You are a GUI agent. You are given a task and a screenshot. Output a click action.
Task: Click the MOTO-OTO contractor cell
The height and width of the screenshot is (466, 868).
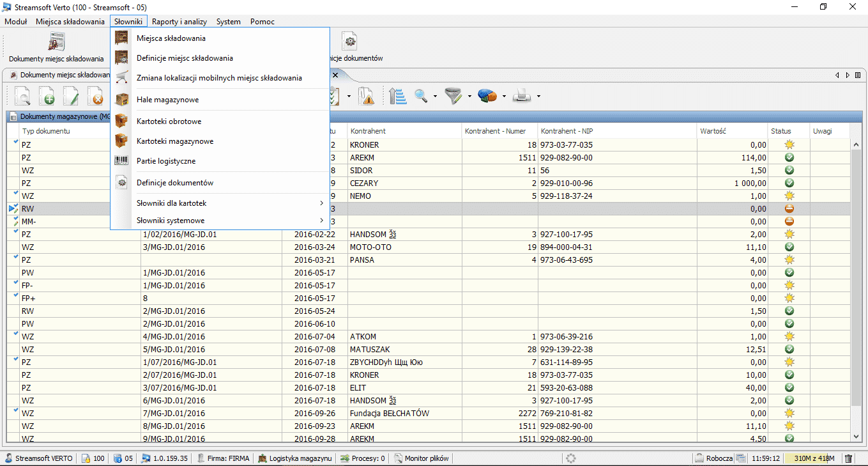pyautogui.click(x=404, y=247)
